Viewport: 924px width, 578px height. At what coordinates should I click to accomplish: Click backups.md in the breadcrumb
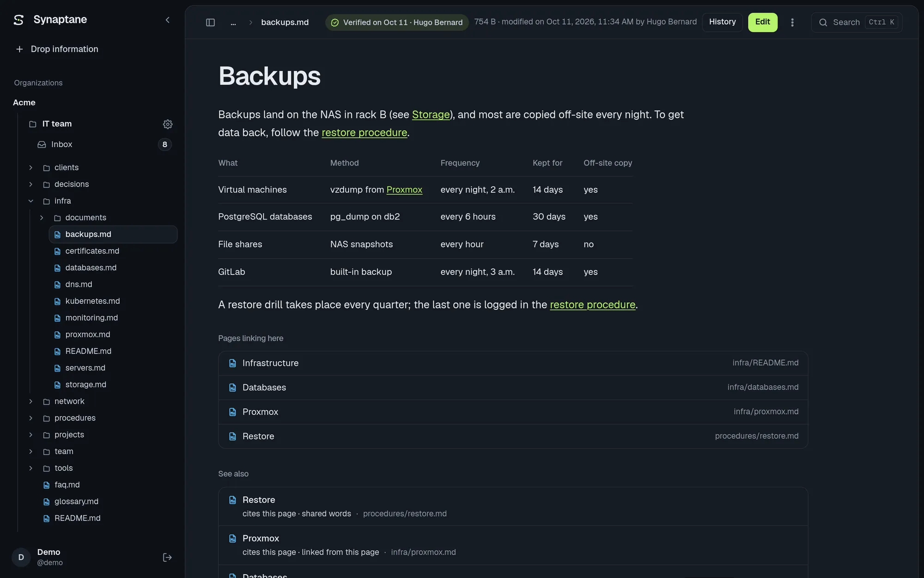(x=285, y=22)
